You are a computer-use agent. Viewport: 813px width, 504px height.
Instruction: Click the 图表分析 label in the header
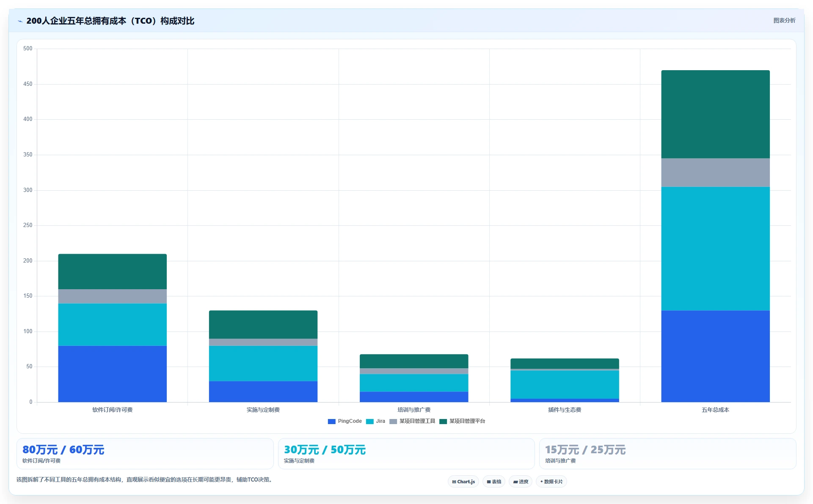click(x=784, y=21)
